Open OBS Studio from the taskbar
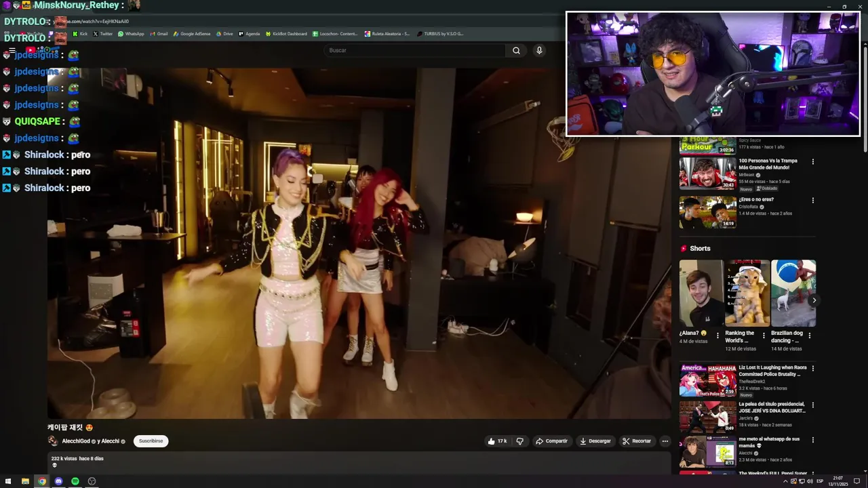Viewport: 868px width, 488px height. [x=92, y=481]
